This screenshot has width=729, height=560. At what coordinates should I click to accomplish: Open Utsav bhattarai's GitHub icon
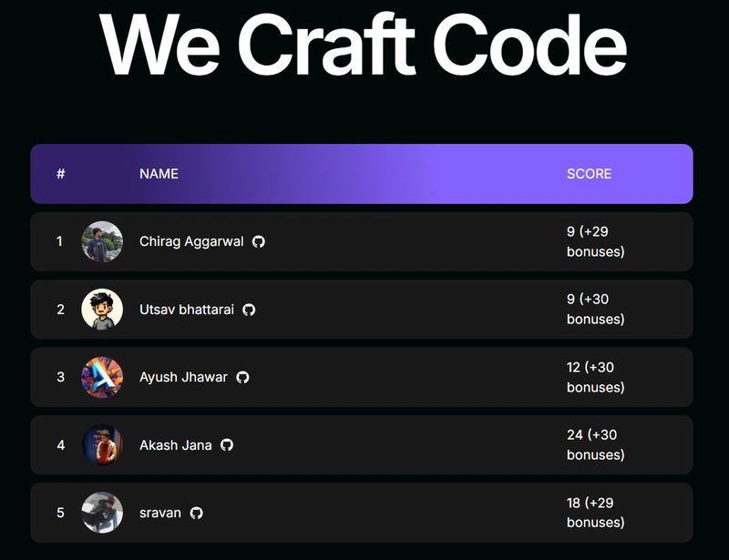point(249,310)
